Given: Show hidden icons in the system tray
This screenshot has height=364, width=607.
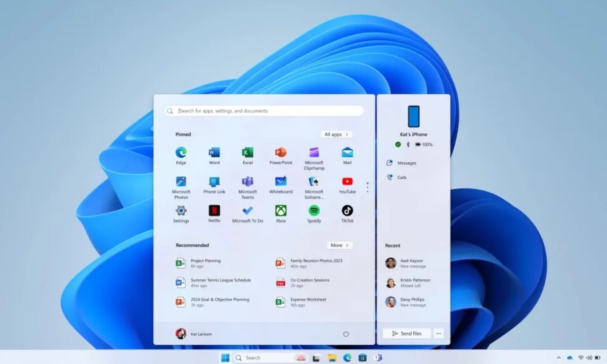Looking at the screenshot, I should [558, 358].
